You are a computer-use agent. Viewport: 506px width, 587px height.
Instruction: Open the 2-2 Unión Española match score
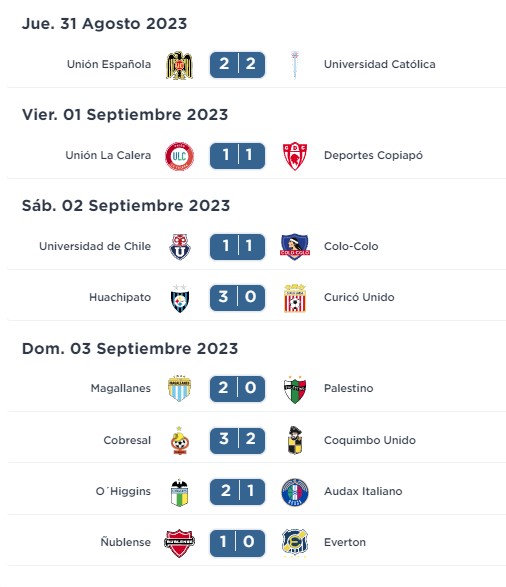click(237, 65)
